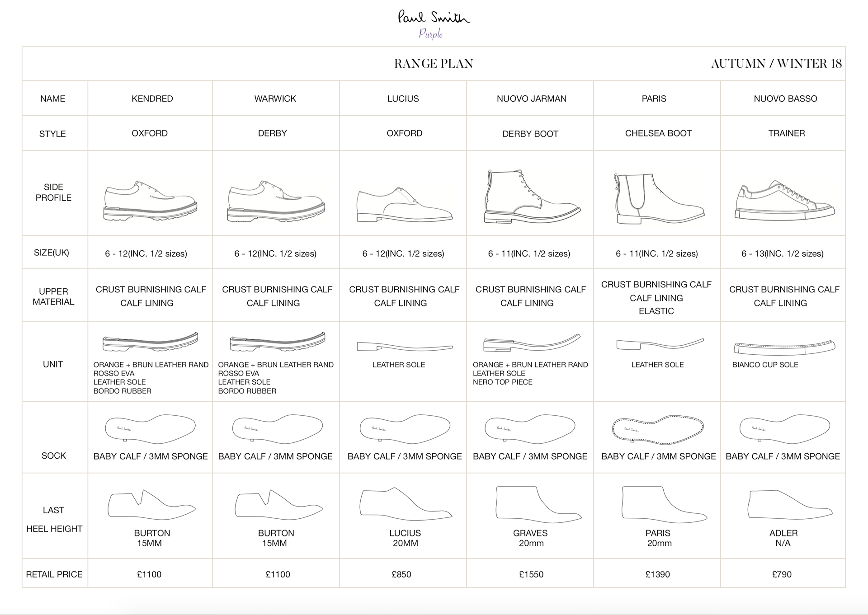Viewport: 868px width, 615px height.
Task: Click the Bianco cup sole unit drawing
Action: click(x=784, y=347)
